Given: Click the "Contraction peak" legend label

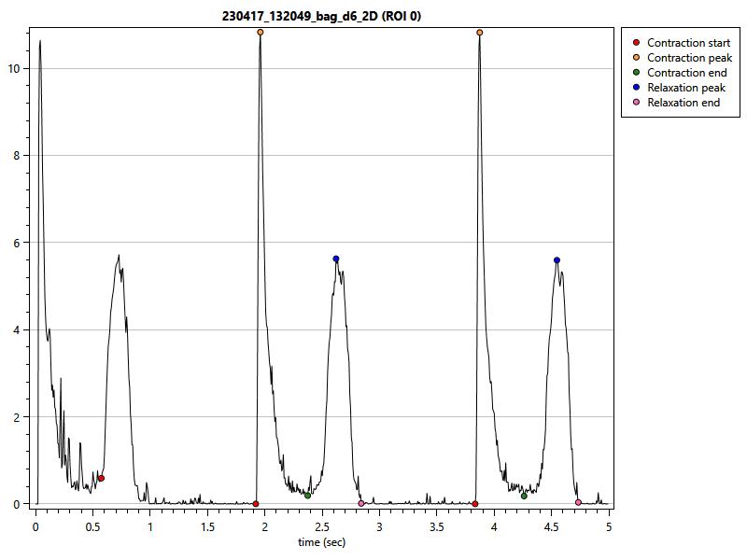Looking at the screenshot, I should tap(688, 58).
